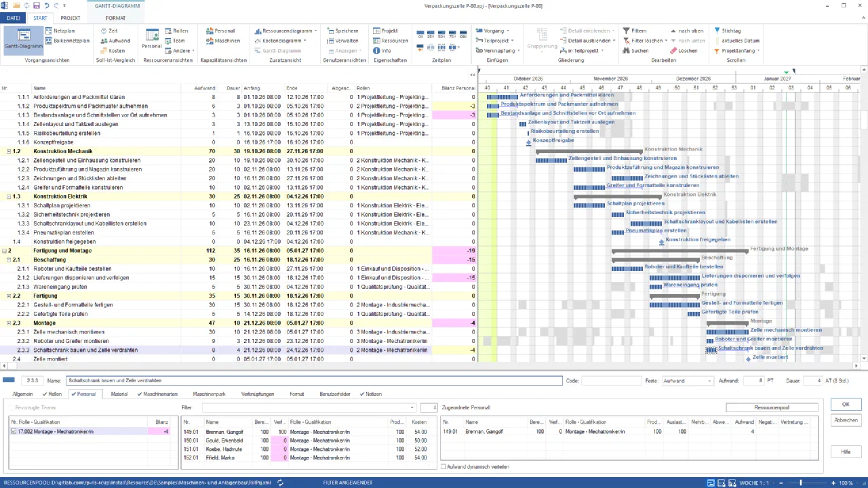
Task: Collapse the 2.3 Montage group
Action: (9, 323)
